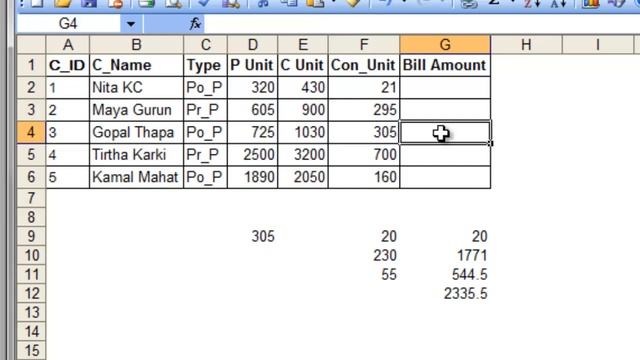Screen dimensions: 640x360
Task: Select row 15 header
Action: pos(31,351)
